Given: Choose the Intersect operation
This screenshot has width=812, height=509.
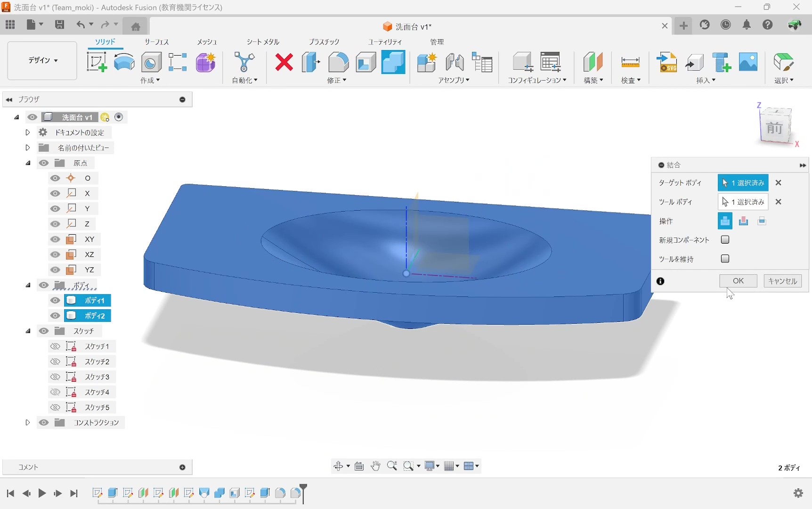Looking at the screenshot, I should click(x=762, y=221).
